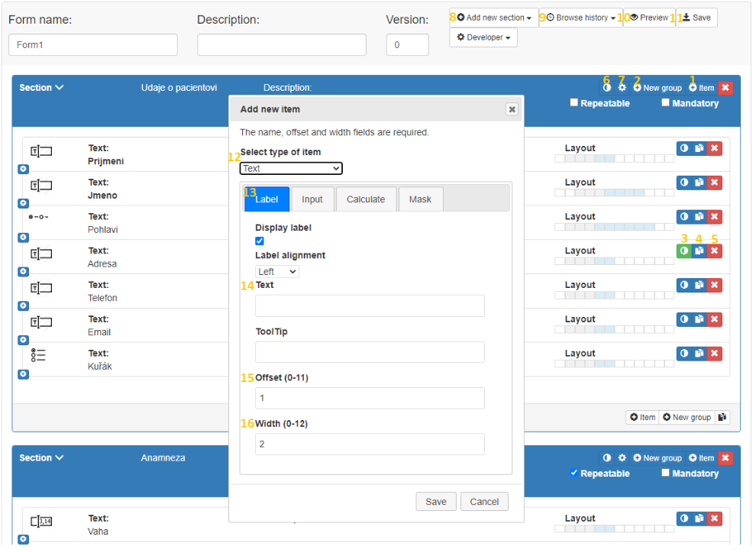The image size is (756, 553).
Task: Switch to the Calculate tab
Action: click(366, 199)
